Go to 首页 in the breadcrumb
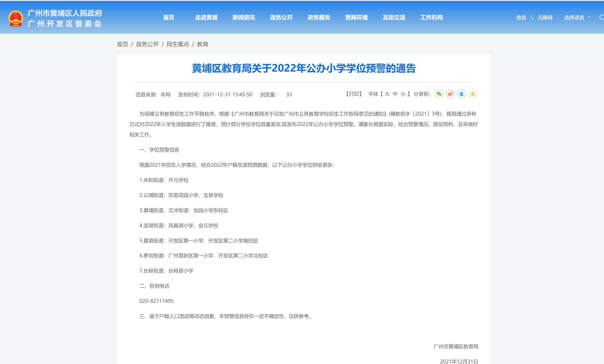The width and height of the screenshot is (604, 364). point(123,44)
